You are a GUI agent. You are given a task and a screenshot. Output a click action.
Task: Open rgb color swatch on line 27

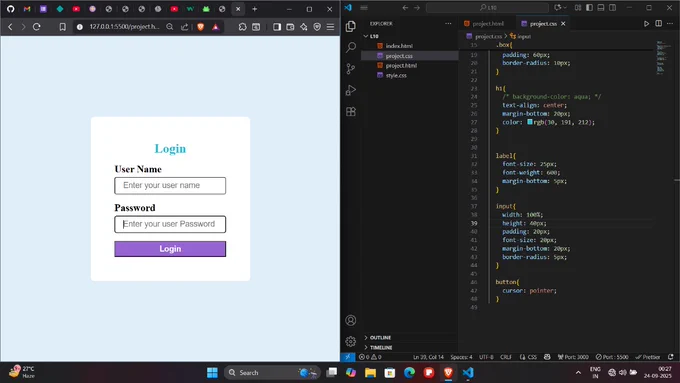(x=530, y=122)
